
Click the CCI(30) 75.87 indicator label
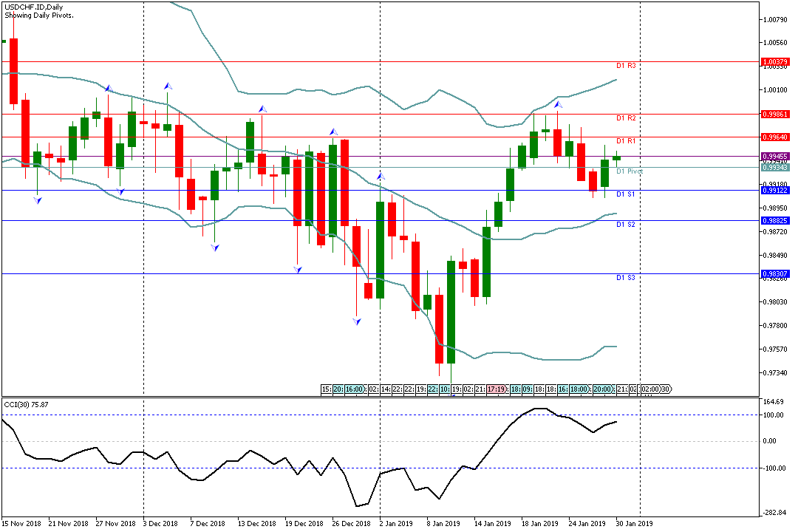pyautogui.click(x=27, y=404)
